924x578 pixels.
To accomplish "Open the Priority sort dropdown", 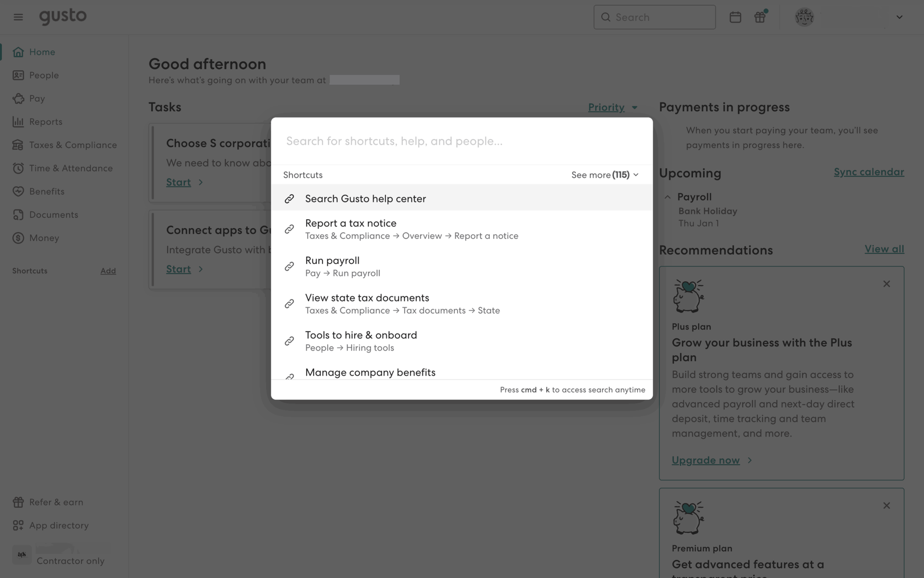I will 613,107.
